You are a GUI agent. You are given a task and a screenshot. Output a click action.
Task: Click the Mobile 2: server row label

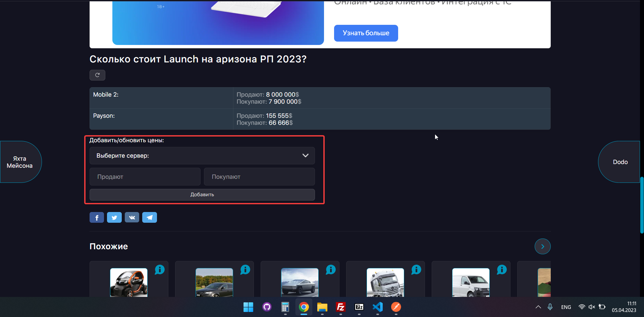(106, 95)
